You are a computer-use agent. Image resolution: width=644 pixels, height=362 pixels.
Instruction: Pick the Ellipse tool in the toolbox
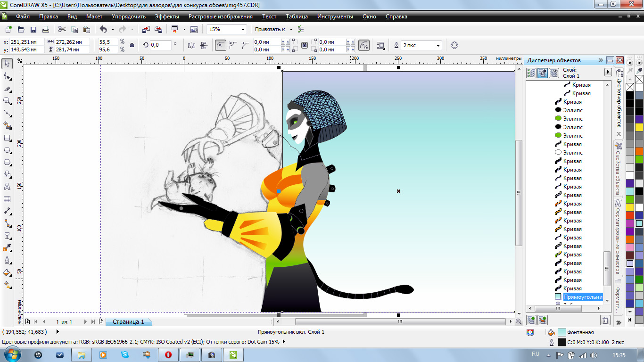coord(7,150)
